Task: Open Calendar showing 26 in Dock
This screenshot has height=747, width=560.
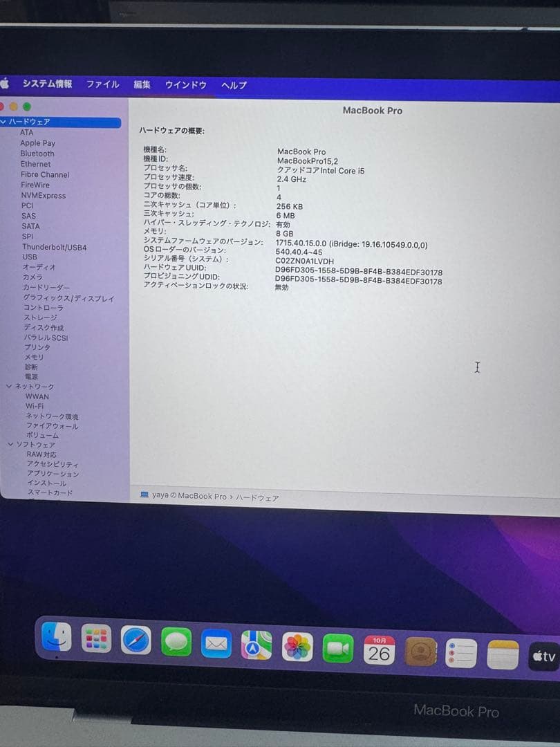Action: (x=379, y=650)
